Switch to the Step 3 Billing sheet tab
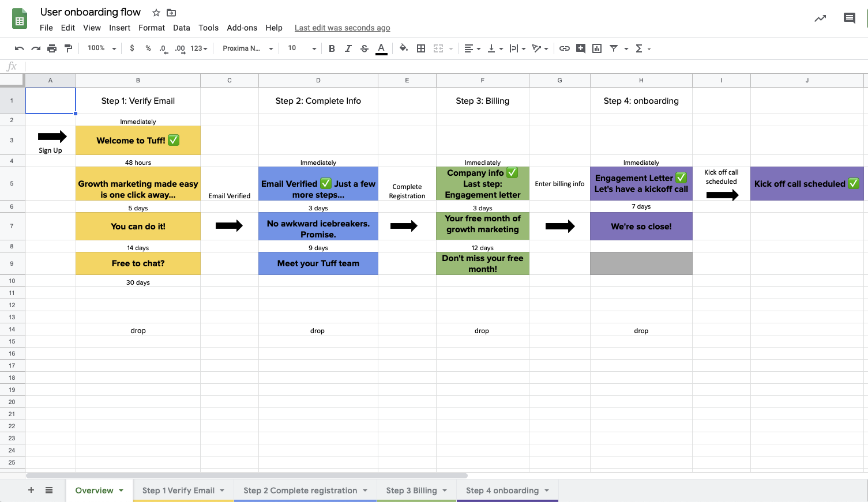Screen dimensions: 868x502 411,490
